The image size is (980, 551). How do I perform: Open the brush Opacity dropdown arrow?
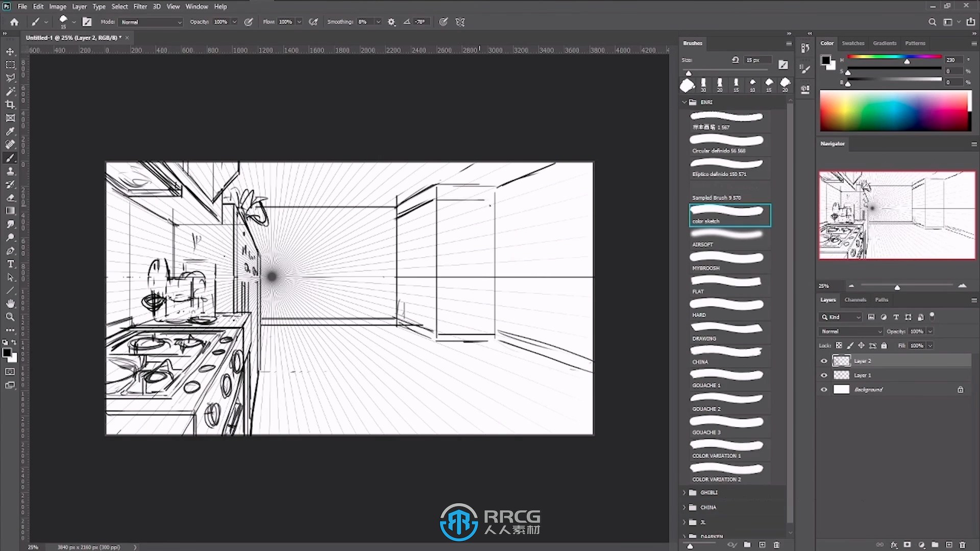[x=235, y=22]
